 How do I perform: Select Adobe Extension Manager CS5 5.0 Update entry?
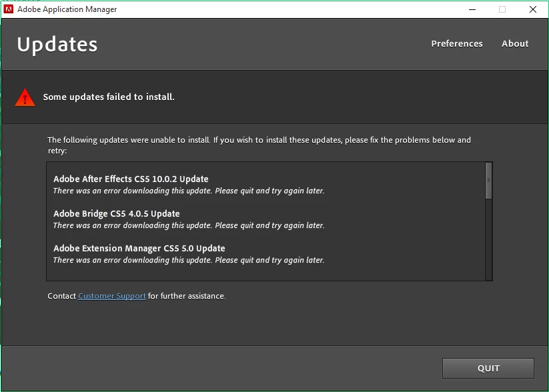click(x=139, y=248)
